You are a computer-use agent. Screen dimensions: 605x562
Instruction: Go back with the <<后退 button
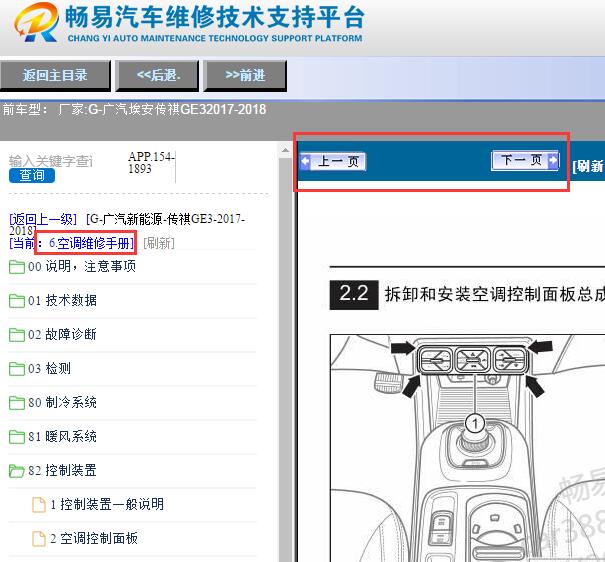click(x=157, y=75)
